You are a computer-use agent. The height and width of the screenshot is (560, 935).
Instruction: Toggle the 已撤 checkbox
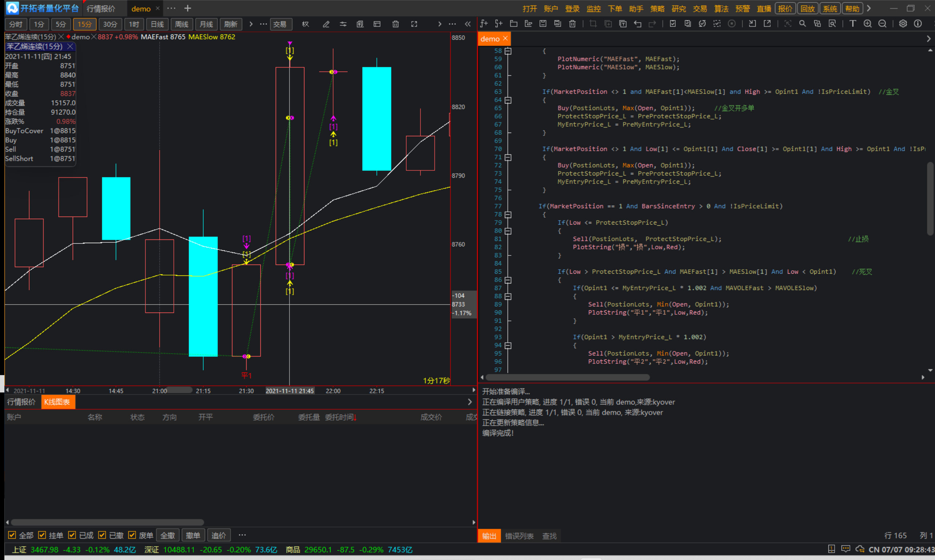coord(102,535)
